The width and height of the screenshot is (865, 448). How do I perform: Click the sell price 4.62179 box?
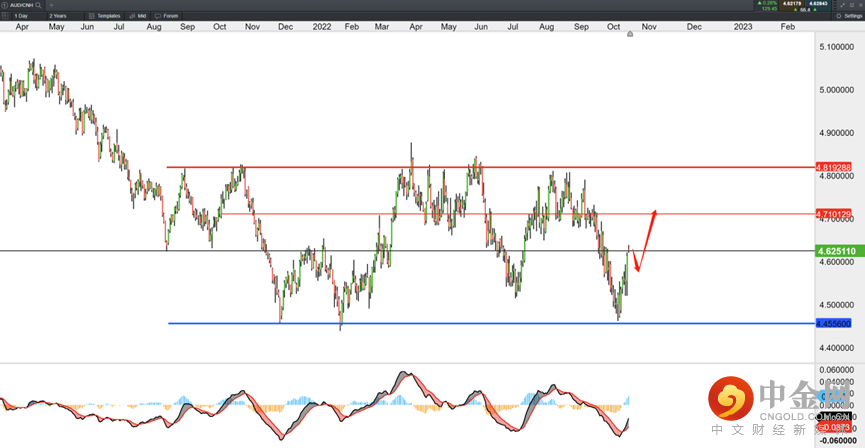tap(792, 6)
